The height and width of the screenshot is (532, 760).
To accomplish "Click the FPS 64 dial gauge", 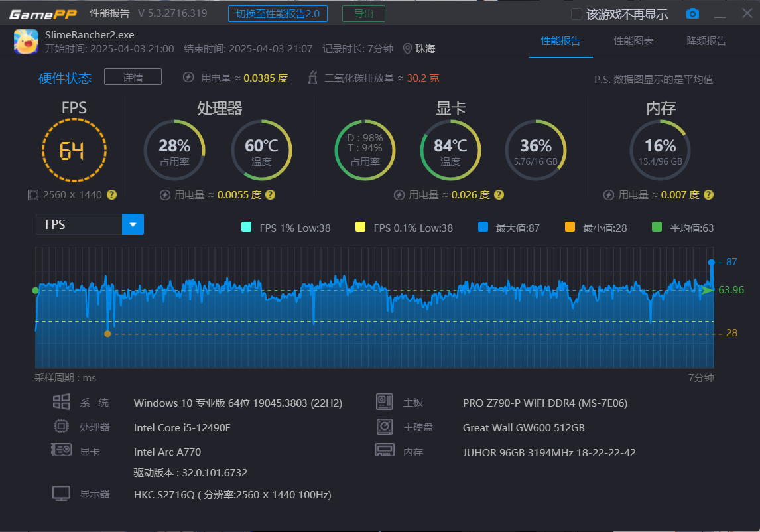I will (x=74, y=151).
